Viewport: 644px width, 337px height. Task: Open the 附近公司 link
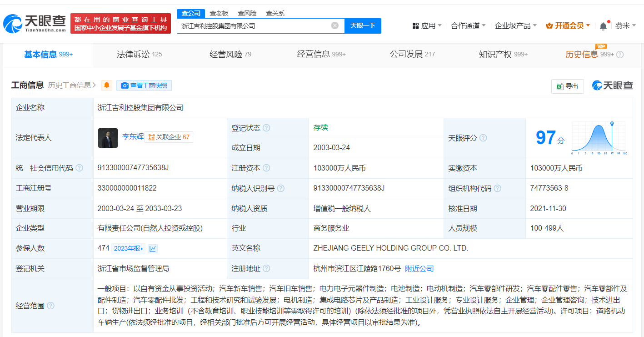pyautogui.click(x=419, y=269)
